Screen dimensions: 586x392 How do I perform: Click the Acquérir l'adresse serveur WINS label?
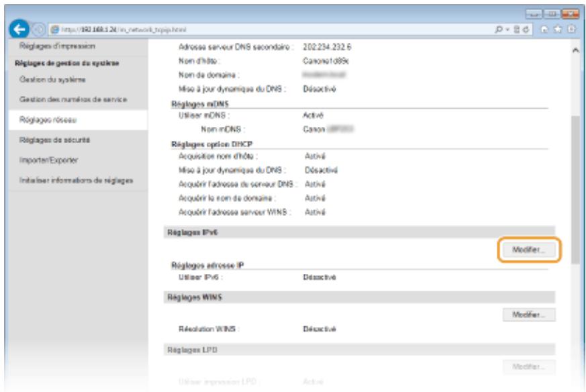pos(234,212)
